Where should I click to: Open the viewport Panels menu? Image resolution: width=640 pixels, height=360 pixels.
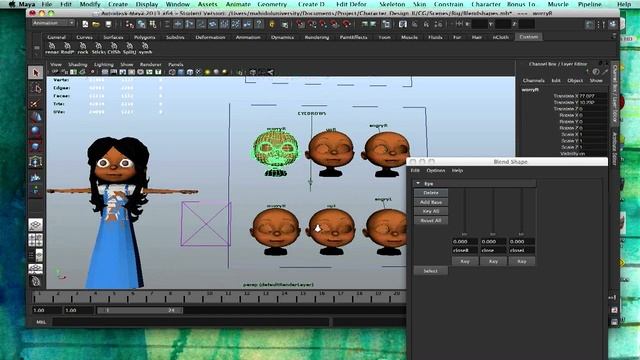click(176, 64)
